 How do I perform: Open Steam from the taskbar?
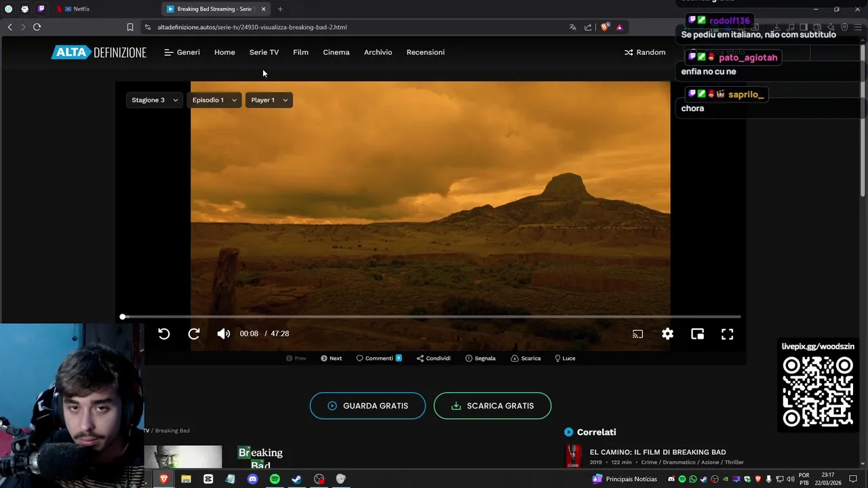296,479
